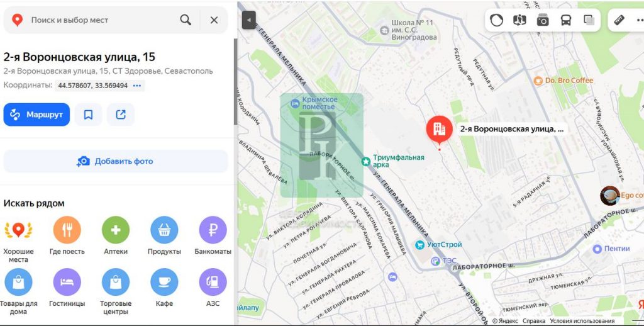Toggle traffic layer in map toolbar
Image resolution: width=644 pixels, height=326 pixels.
(x=496, y=20)
